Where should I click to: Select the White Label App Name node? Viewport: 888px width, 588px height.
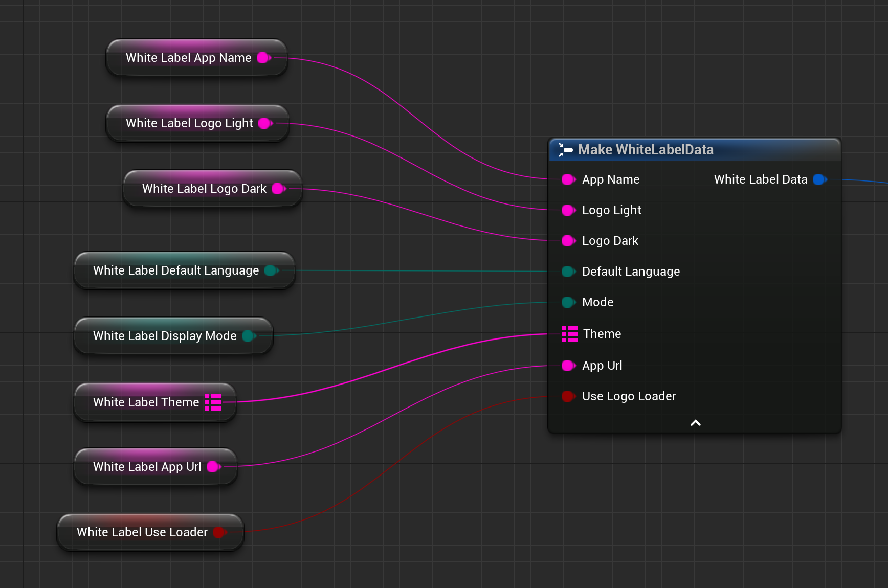[x=188, y=58]
